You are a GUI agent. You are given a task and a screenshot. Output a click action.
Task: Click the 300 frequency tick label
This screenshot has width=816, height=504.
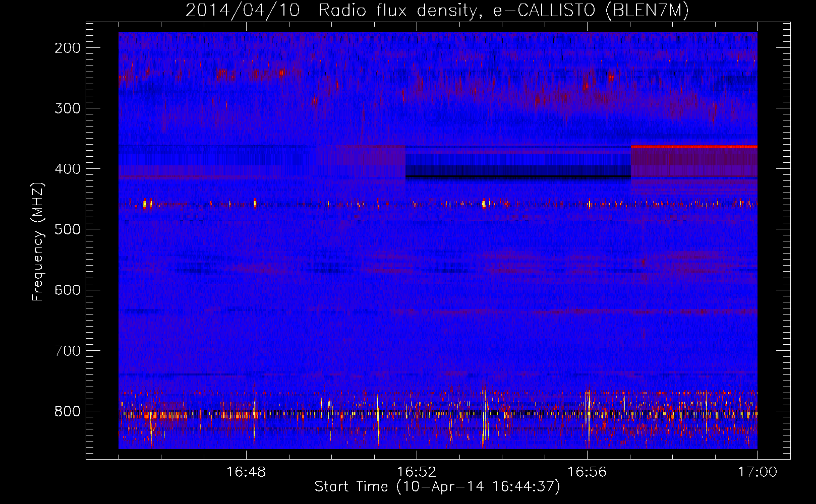(68, 108)
